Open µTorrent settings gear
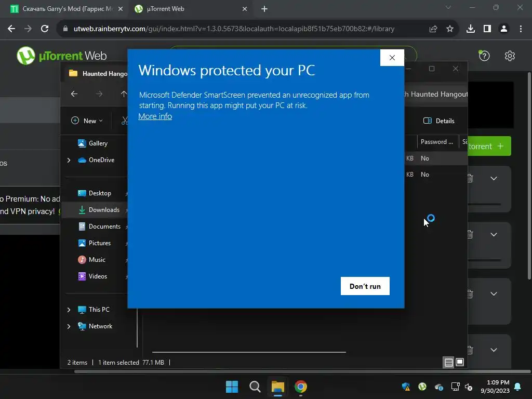 click(x=510, y=56)
